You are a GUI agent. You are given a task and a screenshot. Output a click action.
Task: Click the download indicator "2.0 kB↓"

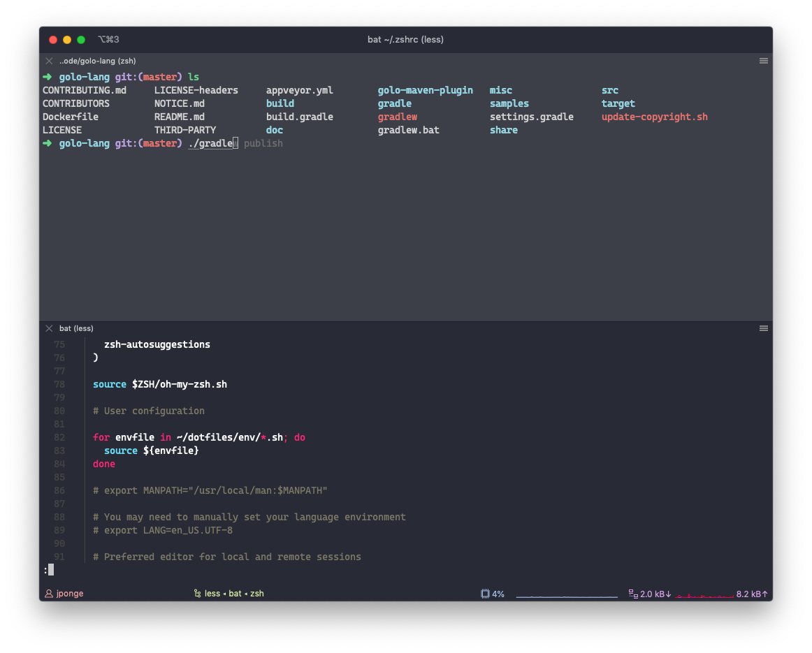tap(654, 593)
